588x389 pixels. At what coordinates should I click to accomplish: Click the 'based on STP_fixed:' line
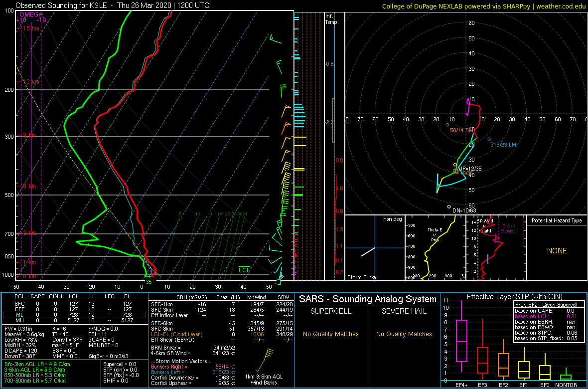[x=546, y=339]
